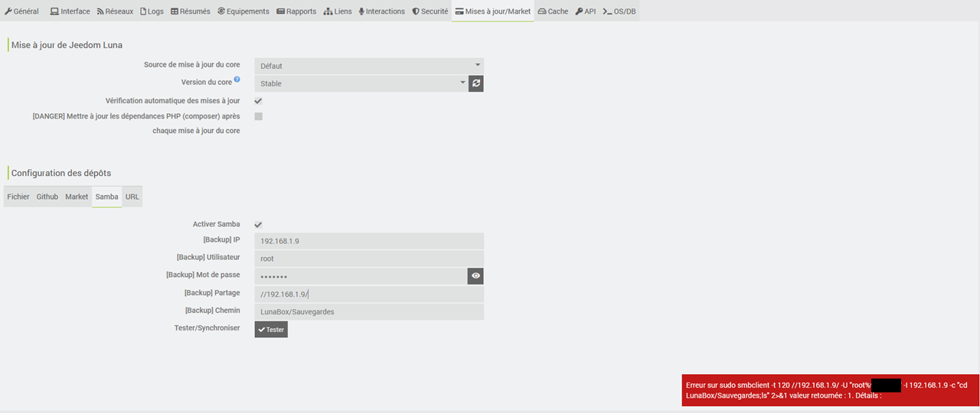Open Version du core dropdown
Image resolution: width=980 pixels, height=413 pixels.
point(361,83)
